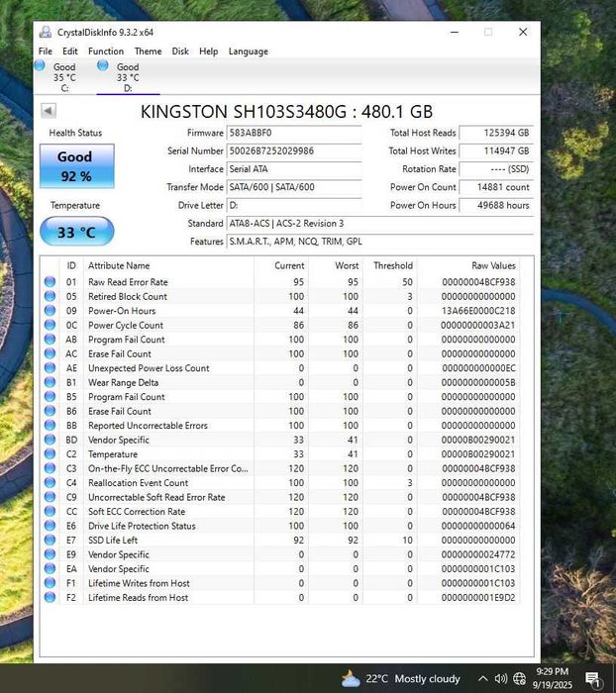616x693 pixels.
Task: Click the Raw Values column header
Action: (x=469, y=265)
